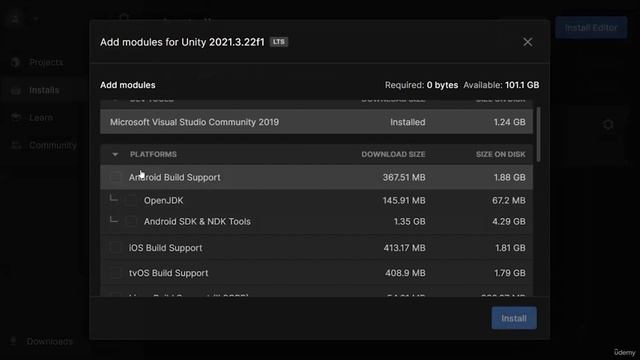This screenshot has width=640, height=360.
Task: Click the Required: 0 bytes text
Action: 421,85
